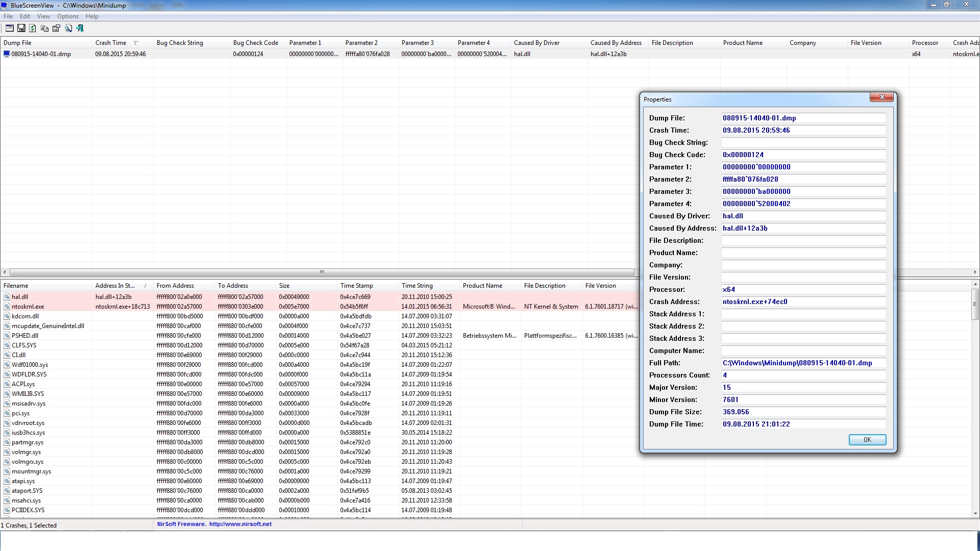The width and height of the screenshot is (980, 551).
Task: Click the upper pane horizontal scrollbar thumb
Action: (x=322, y=272)
